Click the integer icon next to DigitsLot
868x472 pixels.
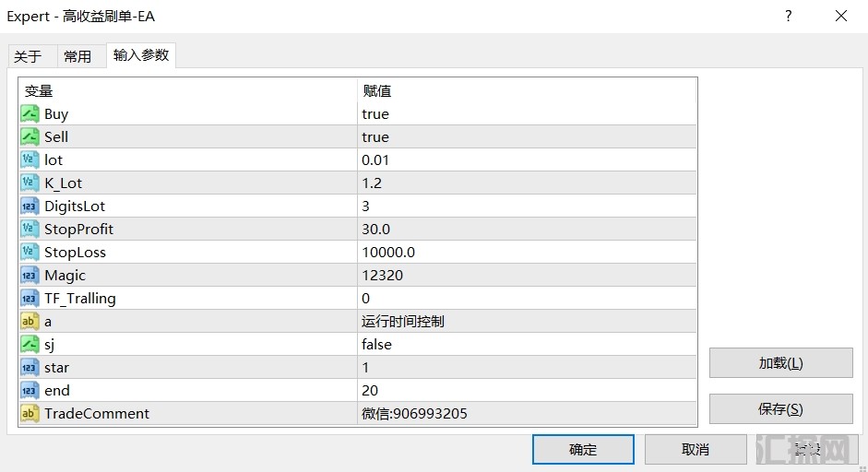coord(30,206)
